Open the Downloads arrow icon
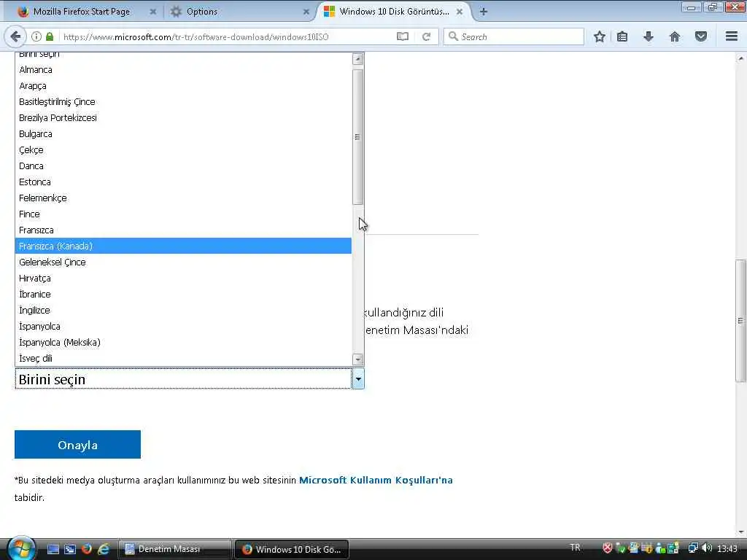Image resolution: width=747 pixels, height=560 pixels. point(649,36)
